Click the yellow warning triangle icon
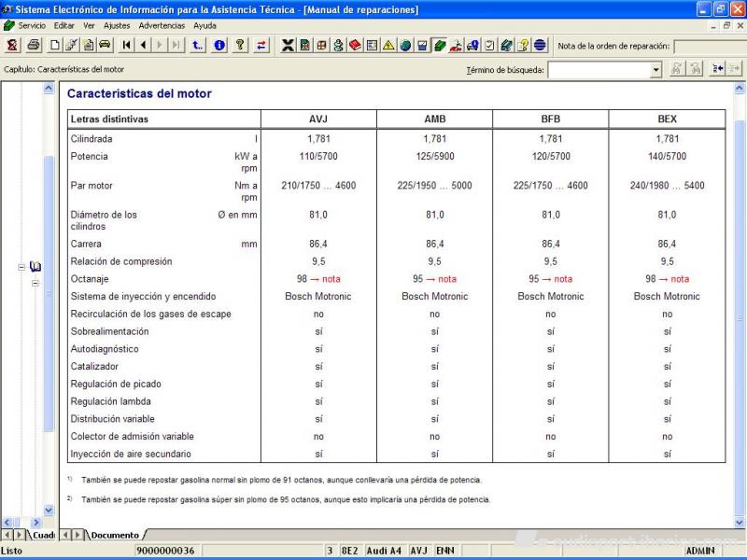The image size is (747, 560). [388, 45]
